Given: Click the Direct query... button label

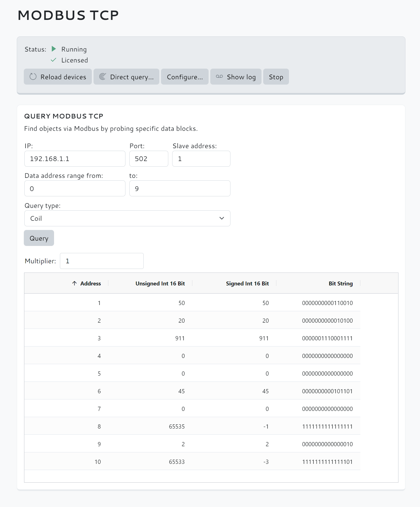Looking at the screenshot, I should tap(132, 77).
